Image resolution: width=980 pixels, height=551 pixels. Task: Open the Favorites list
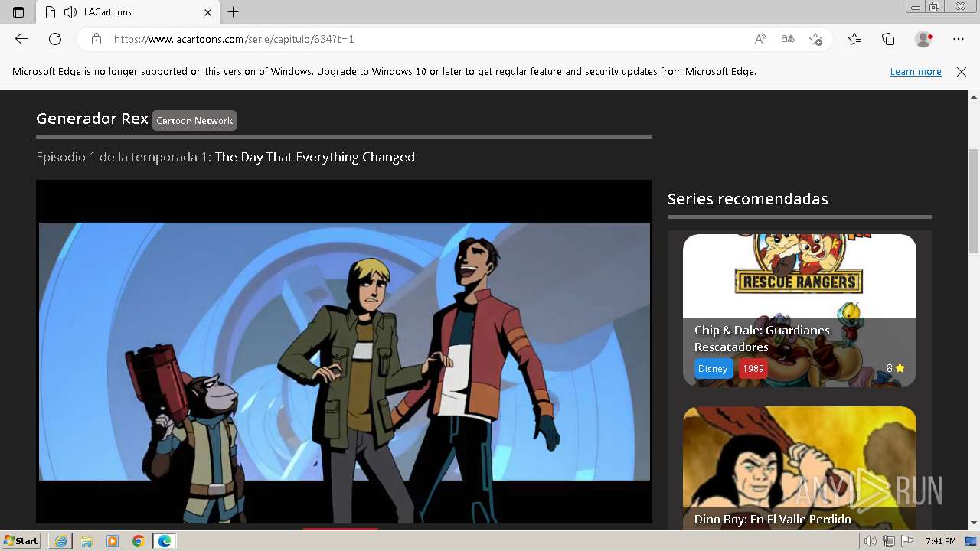pyautogui.click(x=854, y=39)
